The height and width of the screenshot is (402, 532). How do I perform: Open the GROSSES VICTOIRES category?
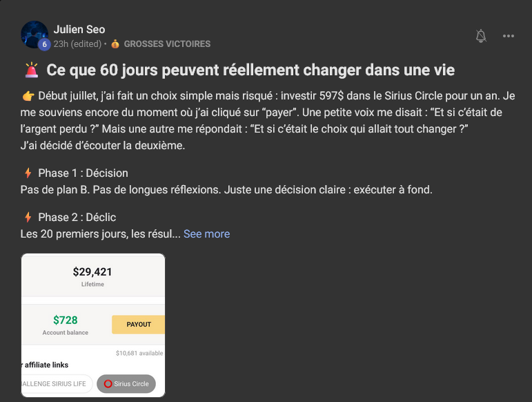click(167, 44)
